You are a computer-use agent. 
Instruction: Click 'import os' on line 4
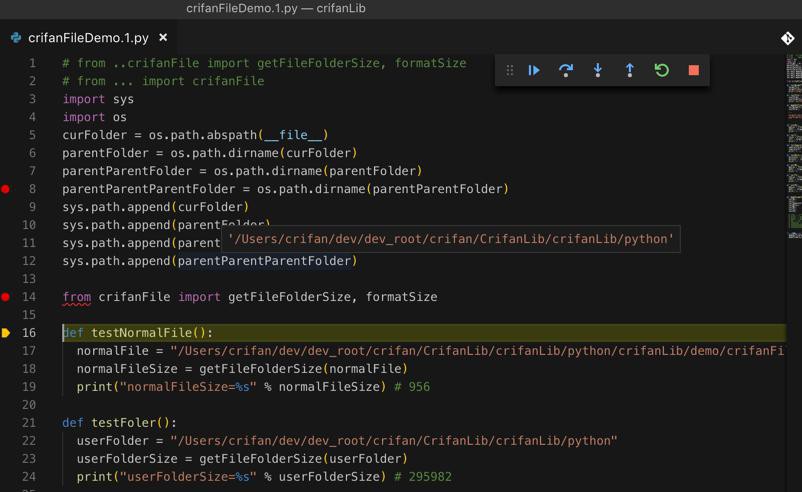tap(95, 117)
